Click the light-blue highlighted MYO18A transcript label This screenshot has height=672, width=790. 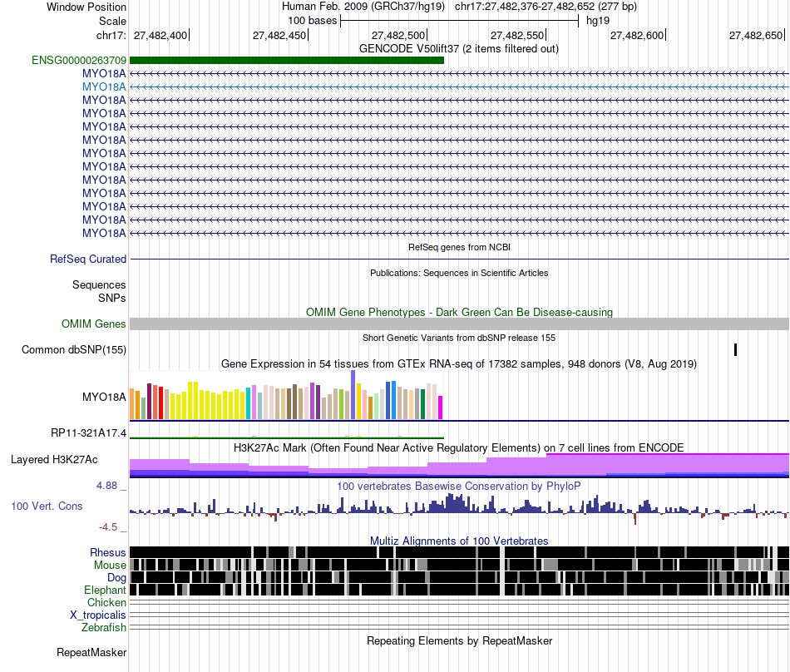coord(104,86)
